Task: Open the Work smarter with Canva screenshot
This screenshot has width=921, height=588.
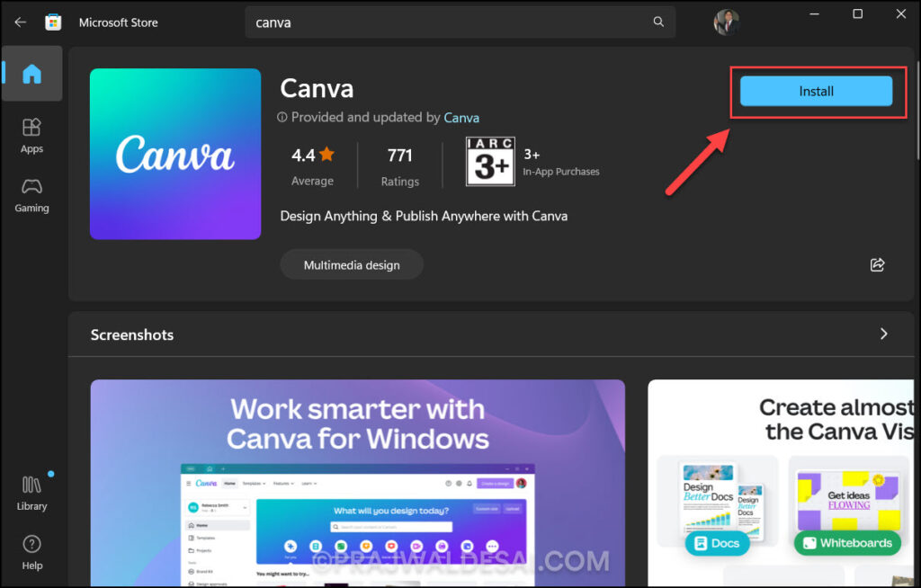Action: tap(358, 483)
